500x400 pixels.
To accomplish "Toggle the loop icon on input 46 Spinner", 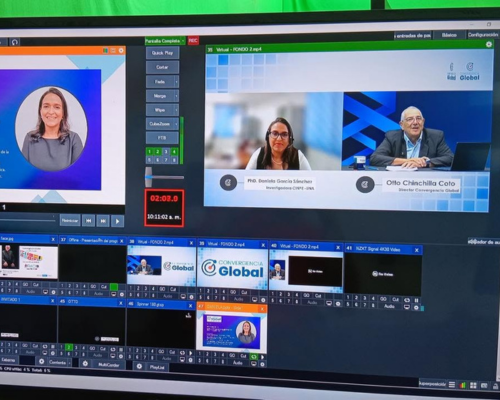I will [182, 352].
